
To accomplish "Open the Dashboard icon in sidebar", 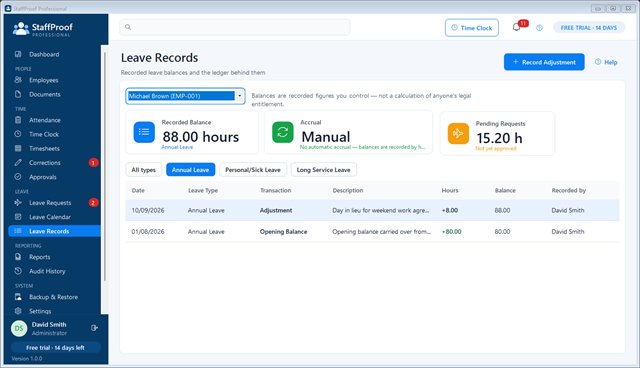I will (x=18, y=54).
